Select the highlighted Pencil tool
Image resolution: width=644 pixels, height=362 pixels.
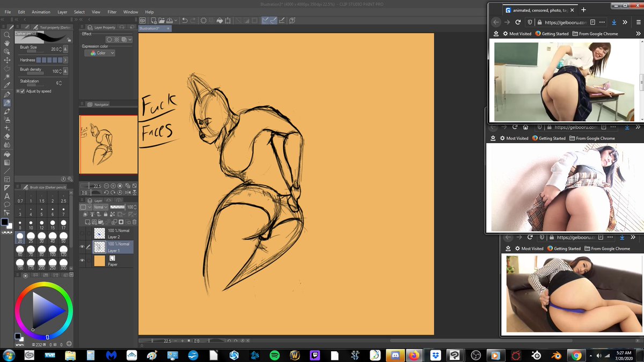pos(7,103)
